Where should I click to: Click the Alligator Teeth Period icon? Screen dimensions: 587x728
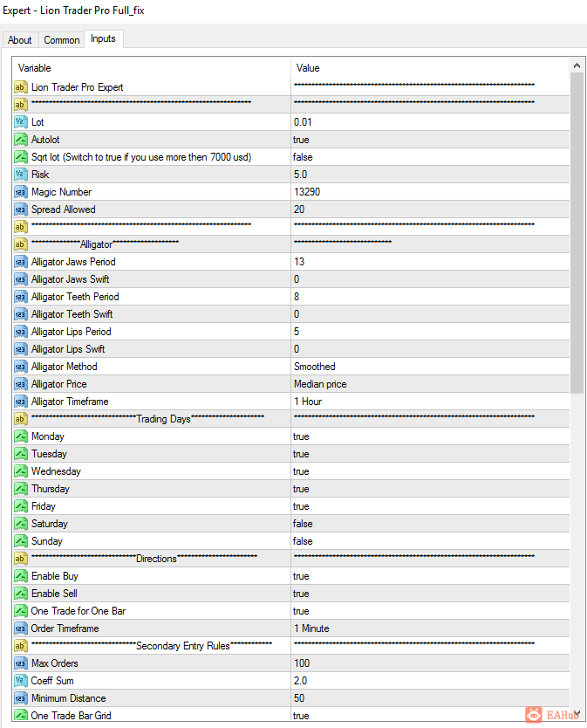click(x=20, y=297)
